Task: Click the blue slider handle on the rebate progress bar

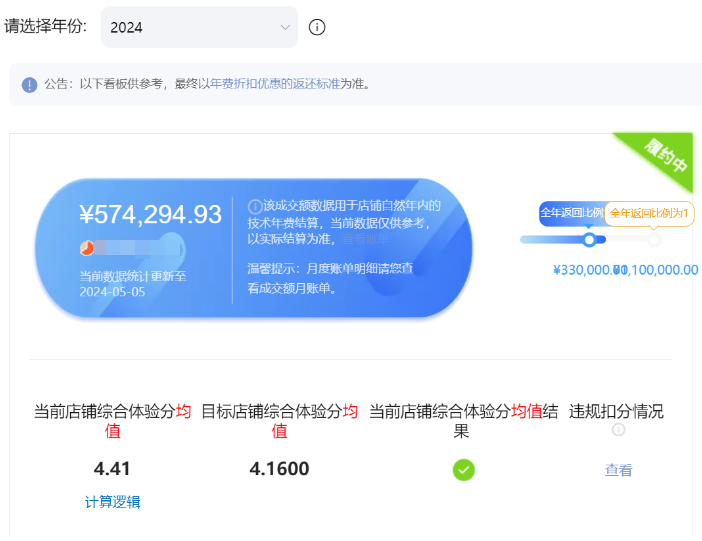Action: coord(589,239)
